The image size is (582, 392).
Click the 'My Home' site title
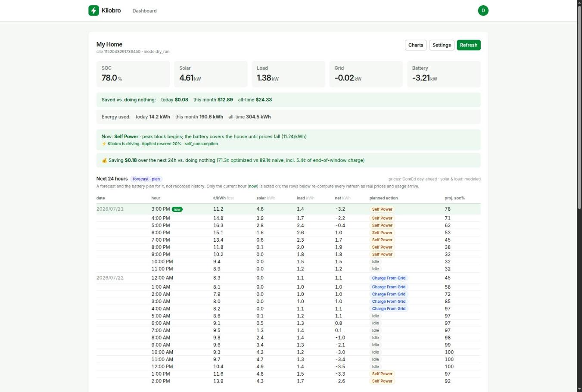tap(109, 44)
